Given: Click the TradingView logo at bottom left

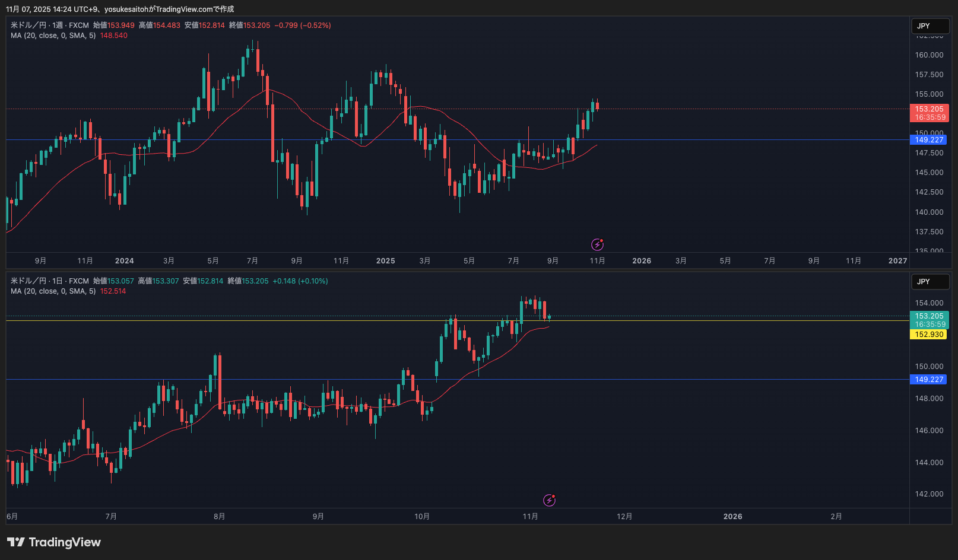Looking at the screenshot, I should pos(54,542).
